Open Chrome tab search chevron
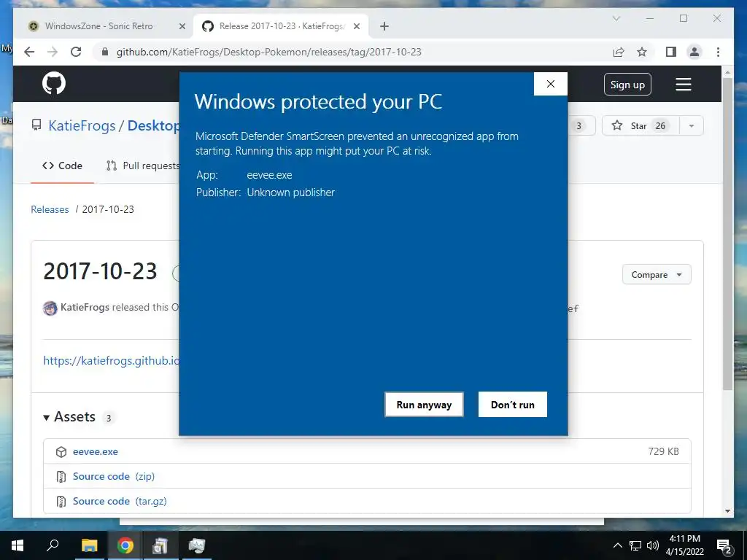 [x=616, y=18]
